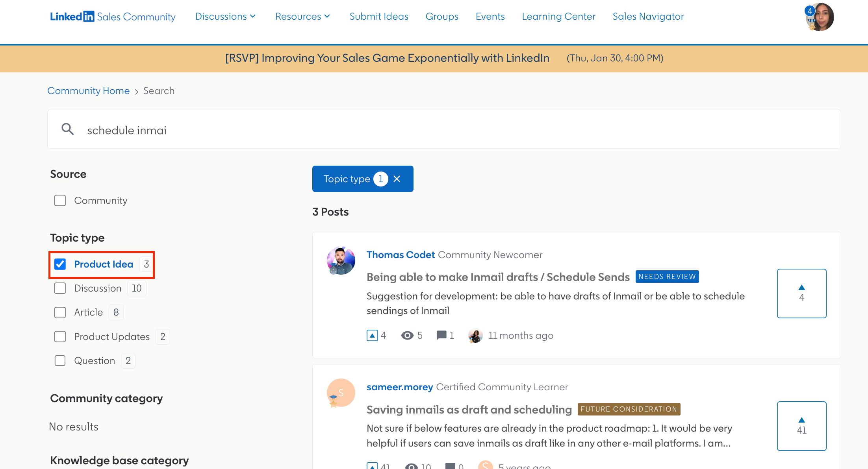Check the Discussion topic type checkbox

pos(60,288)
